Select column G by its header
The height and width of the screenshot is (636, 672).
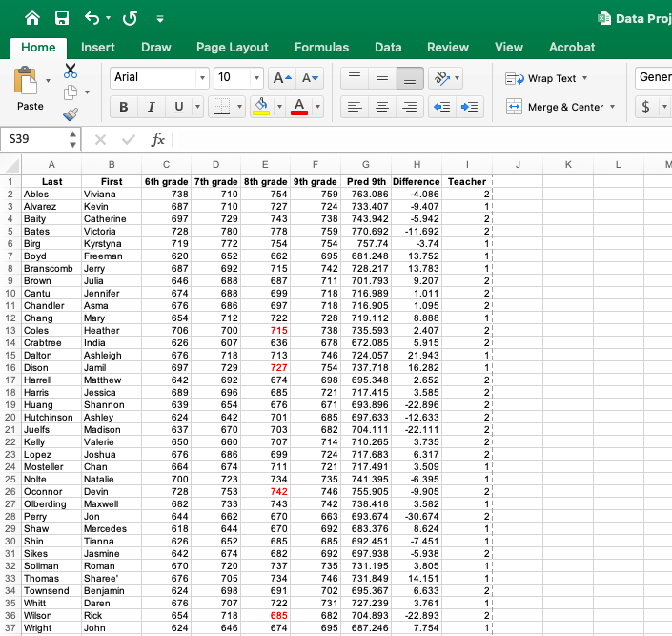tap(366, 165)
